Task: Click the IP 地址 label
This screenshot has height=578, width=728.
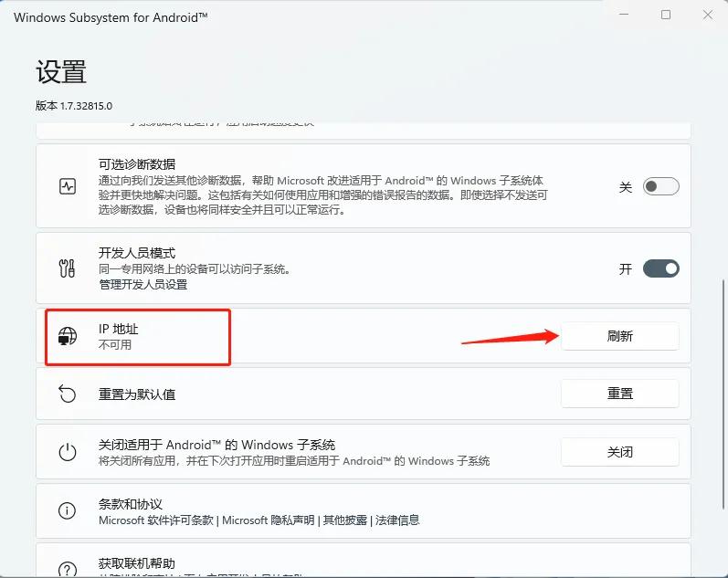Action: point(119,329)
